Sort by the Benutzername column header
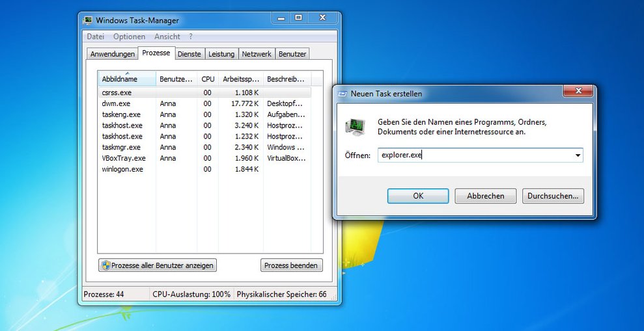The width and height of the screenshot is (644, 331). coord(176,79)
